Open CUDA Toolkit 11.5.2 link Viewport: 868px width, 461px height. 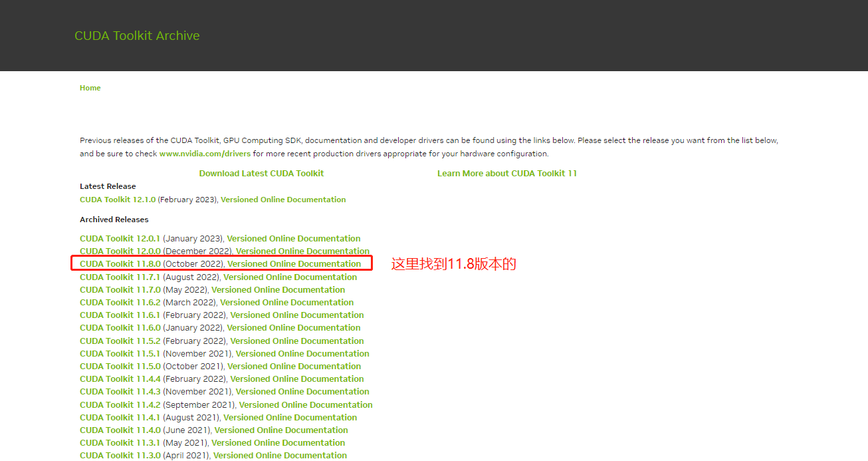120,341
